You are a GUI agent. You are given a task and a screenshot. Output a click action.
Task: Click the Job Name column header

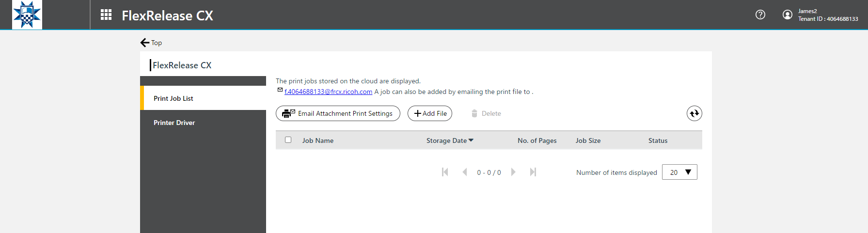tap(318, 140)
